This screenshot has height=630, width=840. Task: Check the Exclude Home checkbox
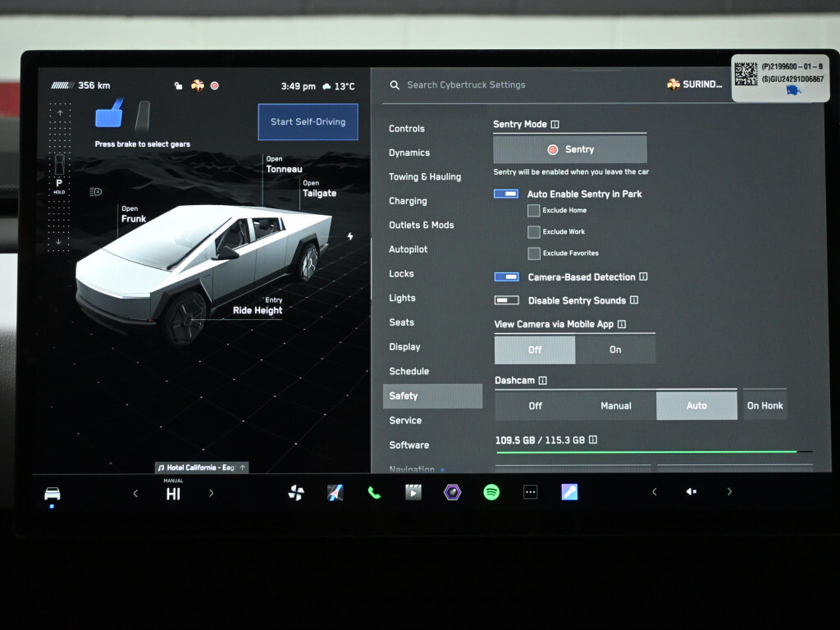pyautogui.click(x=534, y=211)
